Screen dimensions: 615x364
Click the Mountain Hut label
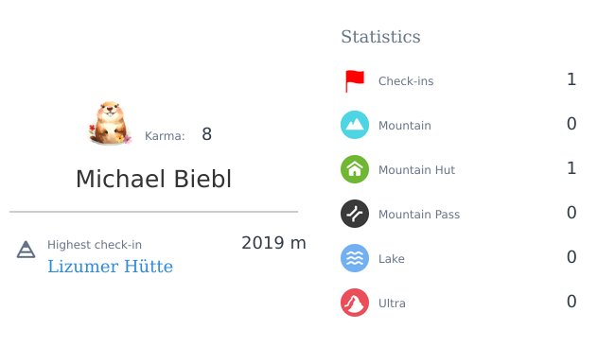[416, 170]
